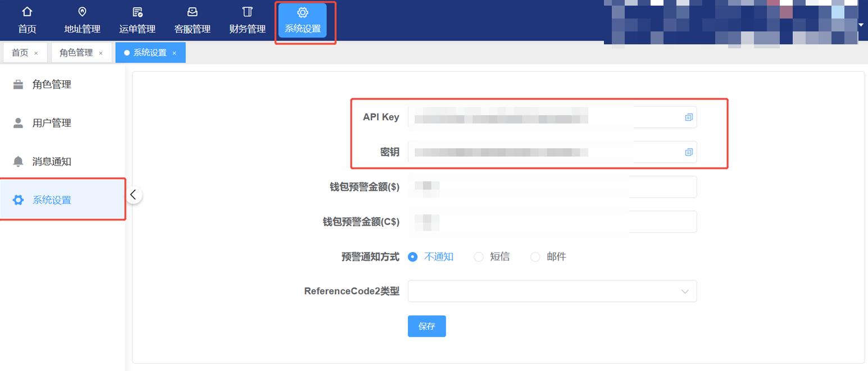Viewport: 868px width, 371px height.
Task: Select the 短信 radio option
Action: click(479, 257)
